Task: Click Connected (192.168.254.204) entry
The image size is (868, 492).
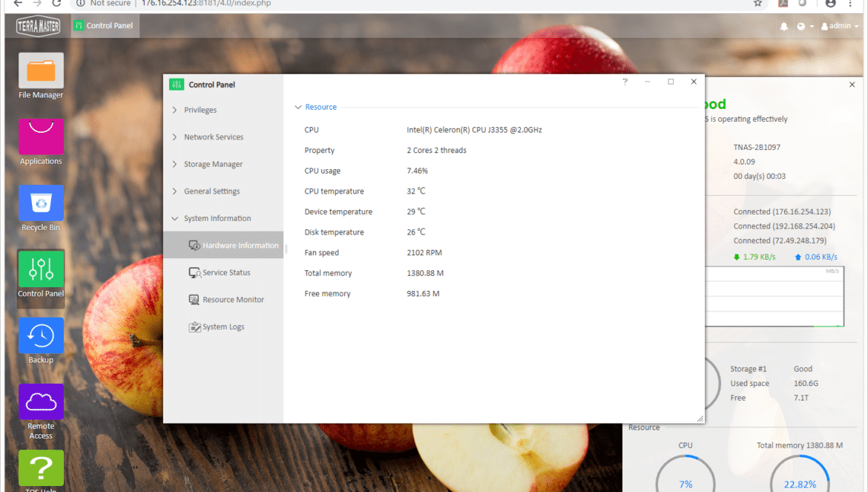Action: pos(784,226)
